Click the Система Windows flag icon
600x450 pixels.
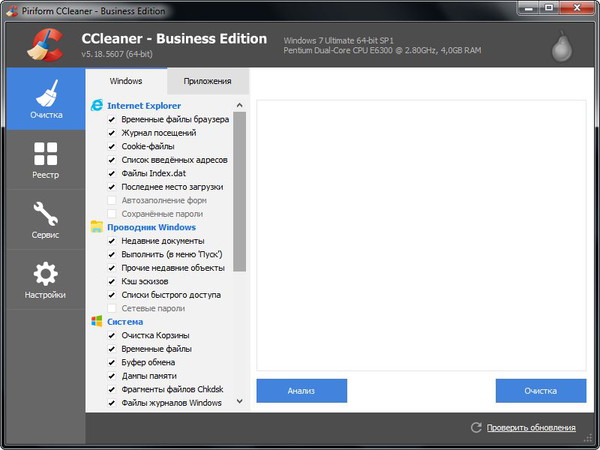(x=97, y=321)
